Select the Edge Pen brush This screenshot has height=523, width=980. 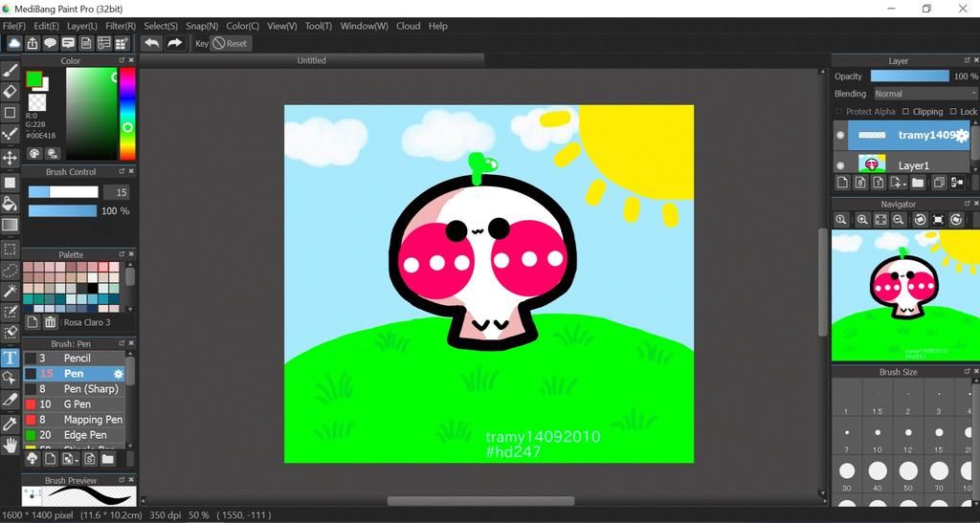pyautogui.click(x=74, y=435)
